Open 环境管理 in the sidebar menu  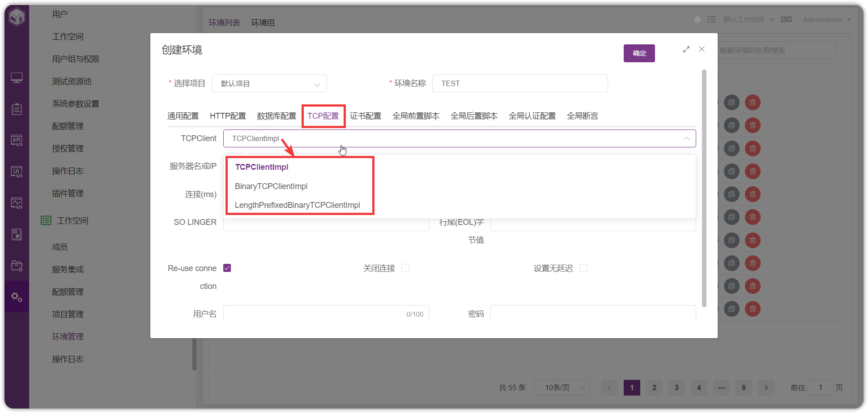pyautogui.click(x=68, y=337)
